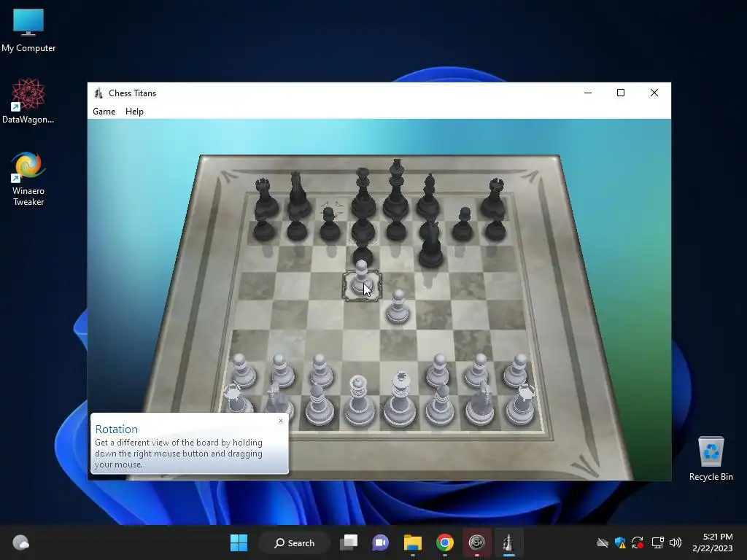Select the white queen
The width and height of the screenshot is (747, 560).
pyautogui.click(x=359, y=401)
